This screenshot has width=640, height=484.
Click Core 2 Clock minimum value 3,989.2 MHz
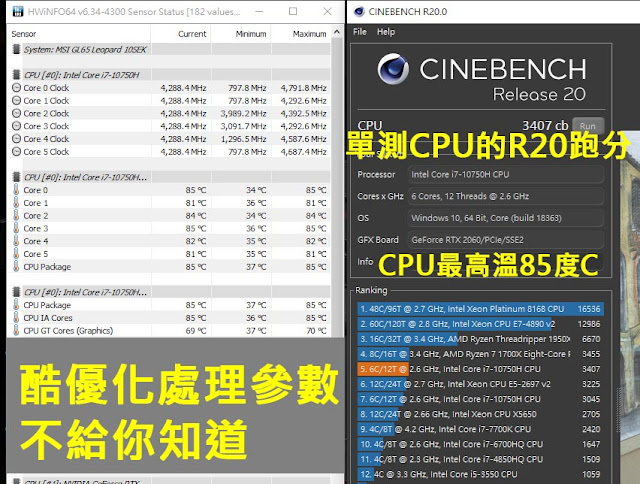pos(243,113)
